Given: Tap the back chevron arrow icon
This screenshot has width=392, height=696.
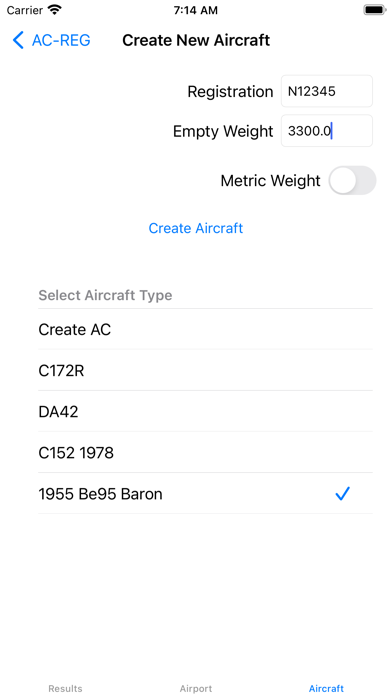Looking at the screenshot, I should pos(18,40).
